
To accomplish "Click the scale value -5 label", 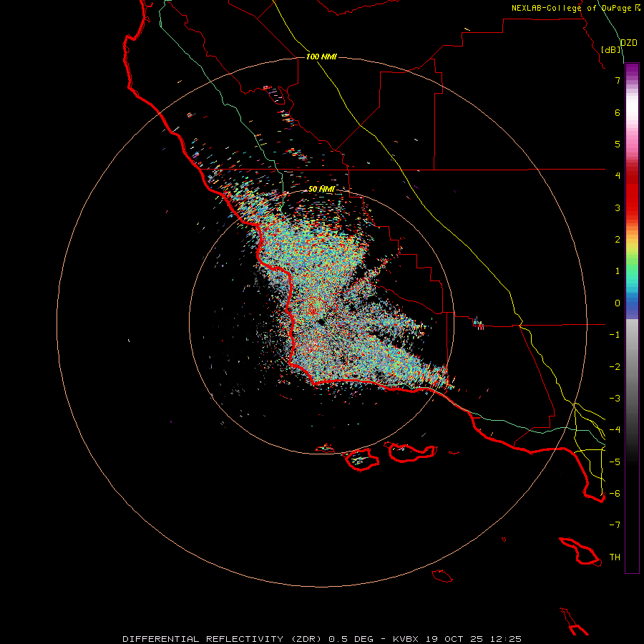I will click(615, 462).
